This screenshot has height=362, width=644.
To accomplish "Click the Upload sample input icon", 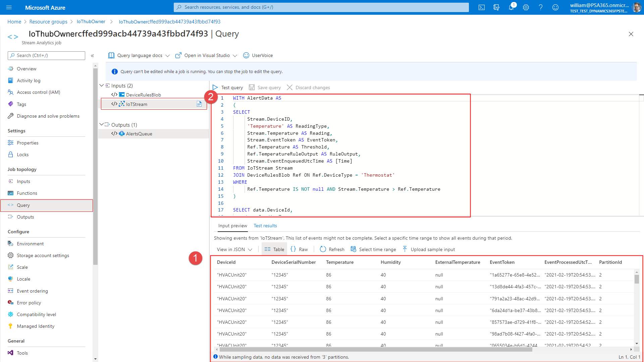I will [405, 249].
